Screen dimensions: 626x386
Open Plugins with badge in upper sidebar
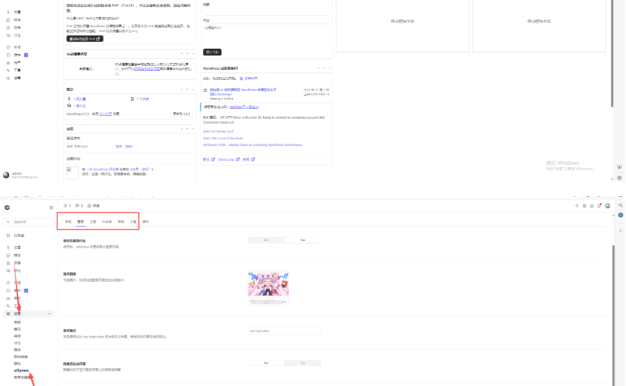17,55
